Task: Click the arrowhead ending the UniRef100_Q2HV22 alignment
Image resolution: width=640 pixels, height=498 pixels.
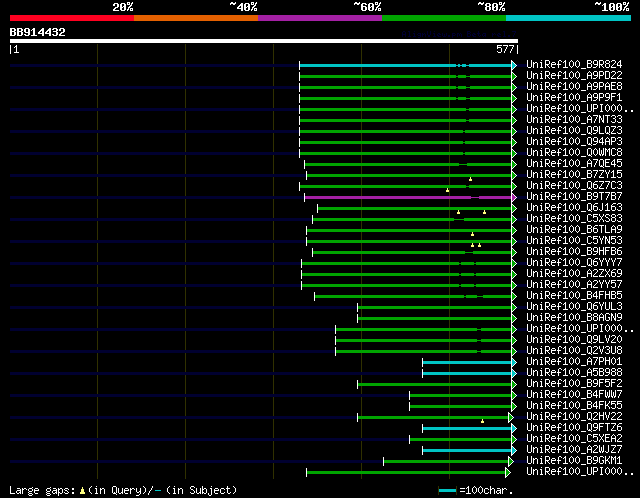Action: coord(511,418)
